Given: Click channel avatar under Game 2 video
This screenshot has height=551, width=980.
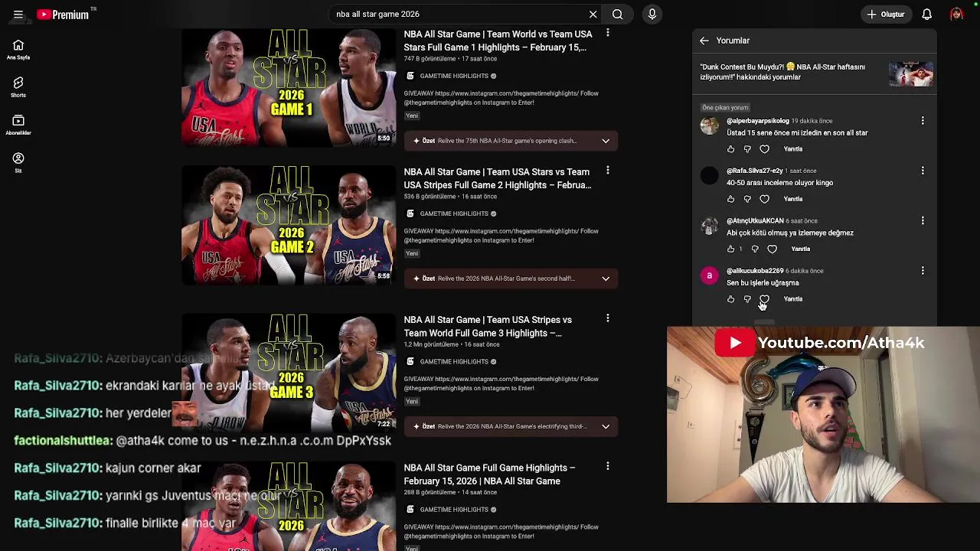Looking at the screenshot, I should pyautogui.click(x=410, y=214).
